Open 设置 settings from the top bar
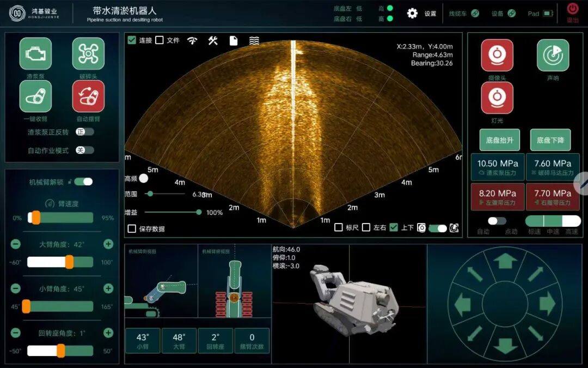 point(413,14)
